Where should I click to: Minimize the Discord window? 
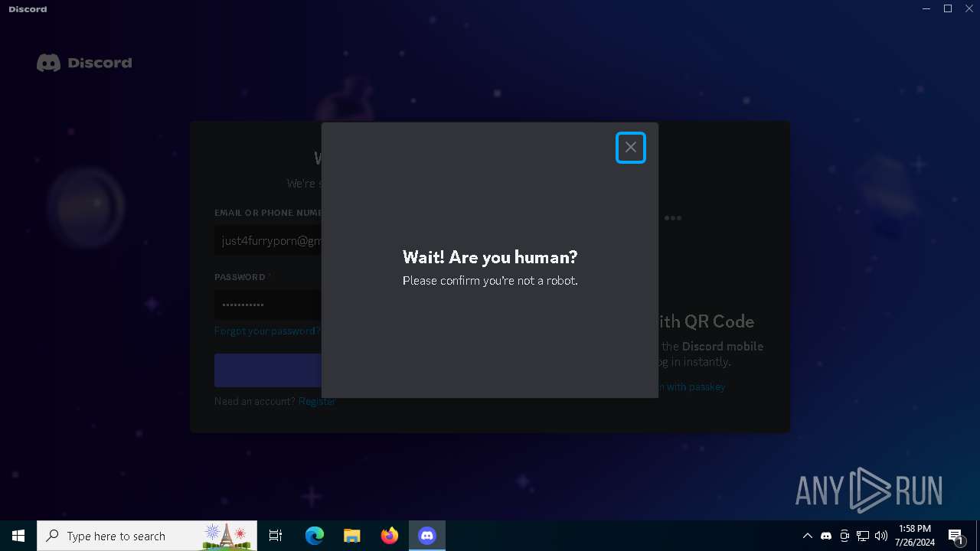pyautogui.click(x=927, y=8)
